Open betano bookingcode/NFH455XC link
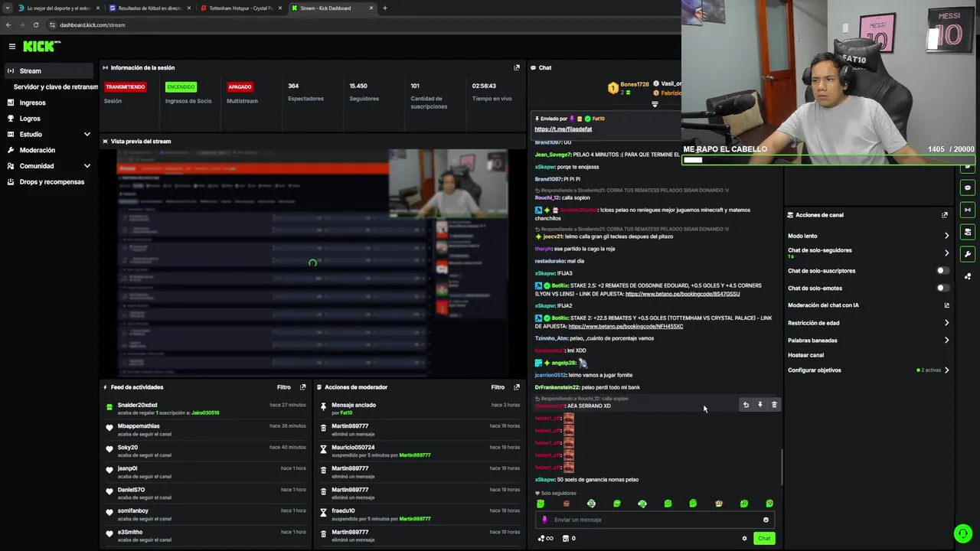The width and height of the screenshot is (980, 551). coord(626,327)
